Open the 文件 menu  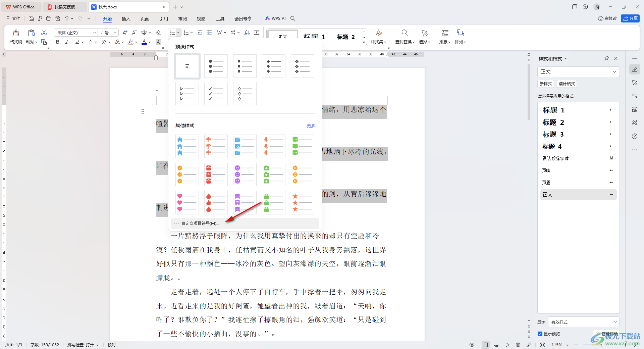click(x=13, y=18)
